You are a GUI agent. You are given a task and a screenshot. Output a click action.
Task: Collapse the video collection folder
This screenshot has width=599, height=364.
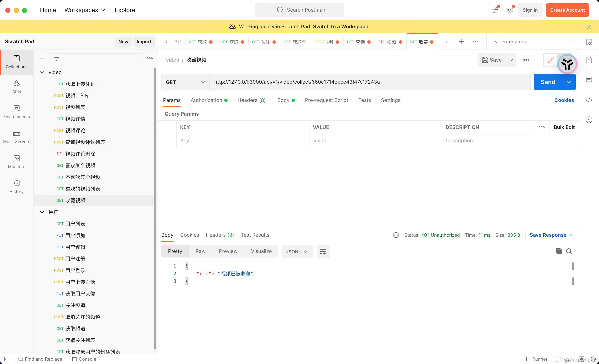click(42, 72)
